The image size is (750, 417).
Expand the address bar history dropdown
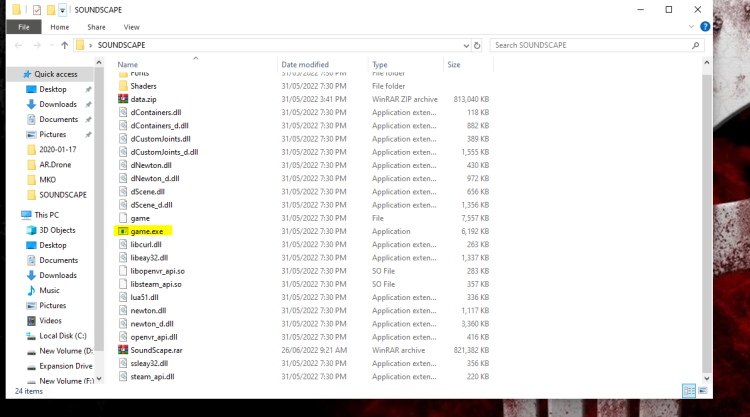[466, 45]
